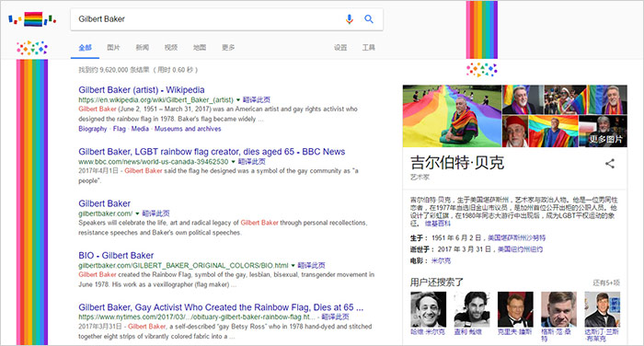Image resolution: width=644 pixels, height=346 pixels.
Task: Open the plain Gilbert Baker gilbertbaker.com result
Action: click(x=104, y=203)
